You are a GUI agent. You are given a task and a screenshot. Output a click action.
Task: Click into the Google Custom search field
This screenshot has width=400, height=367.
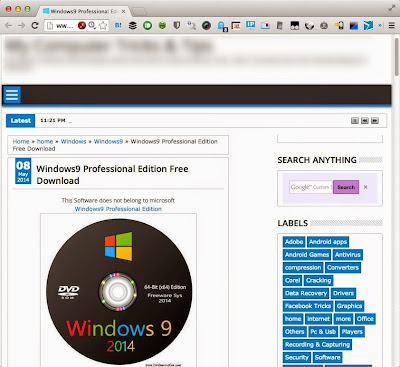(x=311, y=187)
